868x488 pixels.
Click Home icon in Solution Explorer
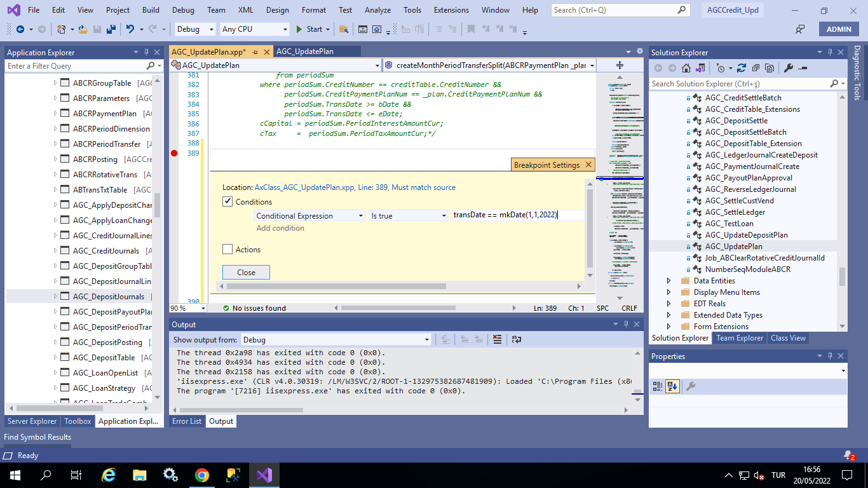coord(686,69)
